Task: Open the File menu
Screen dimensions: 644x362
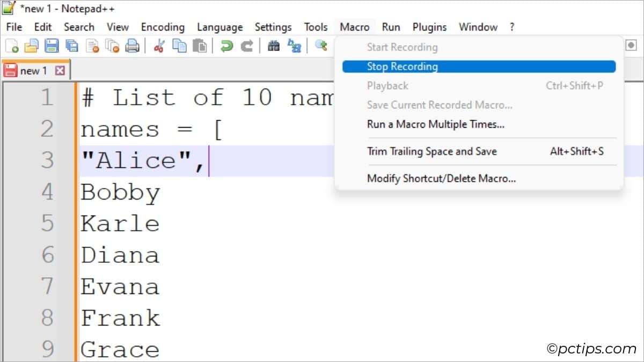Action: pos(14,27)
